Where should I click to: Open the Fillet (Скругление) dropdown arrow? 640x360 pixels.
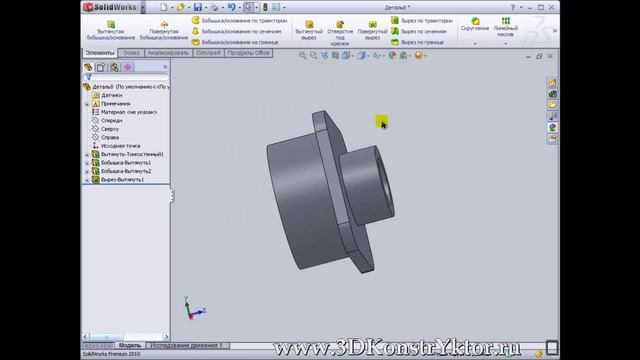pos(475,43)
